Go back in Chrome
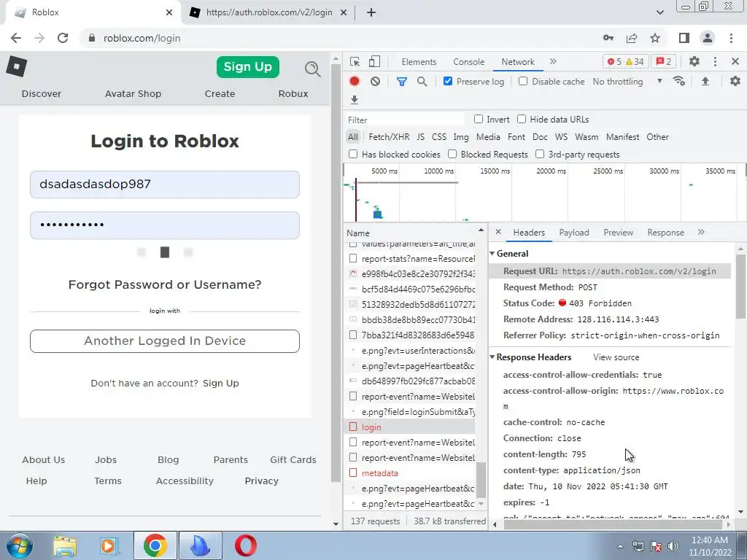The width and height of the screenshot is (747, 560). [16, 38]
